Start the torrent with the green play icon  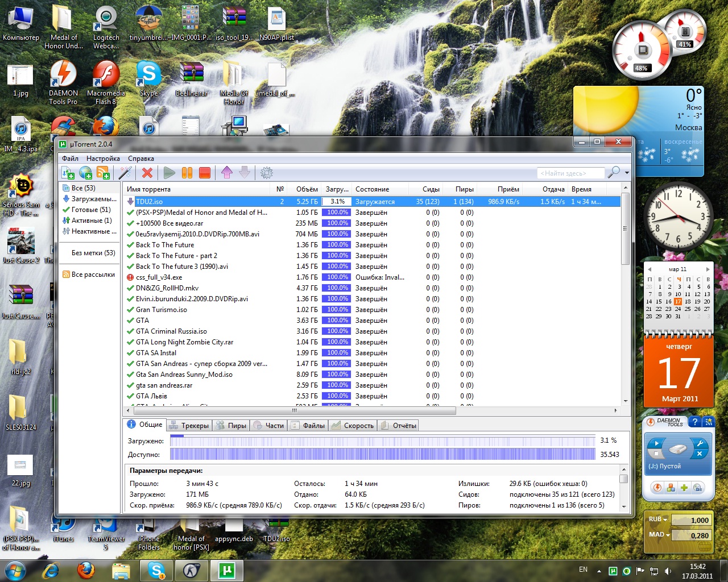169,173
